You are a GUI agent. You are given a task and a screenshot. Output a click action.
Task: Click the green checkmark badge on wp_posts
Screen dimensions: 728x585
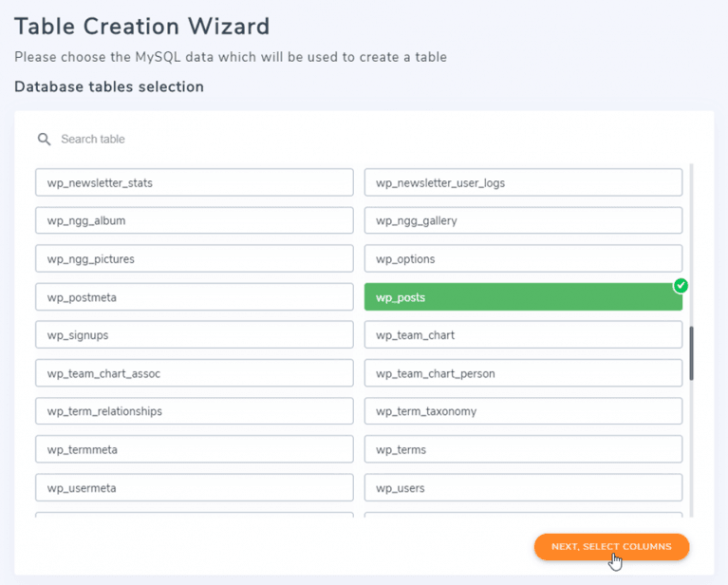681,285
